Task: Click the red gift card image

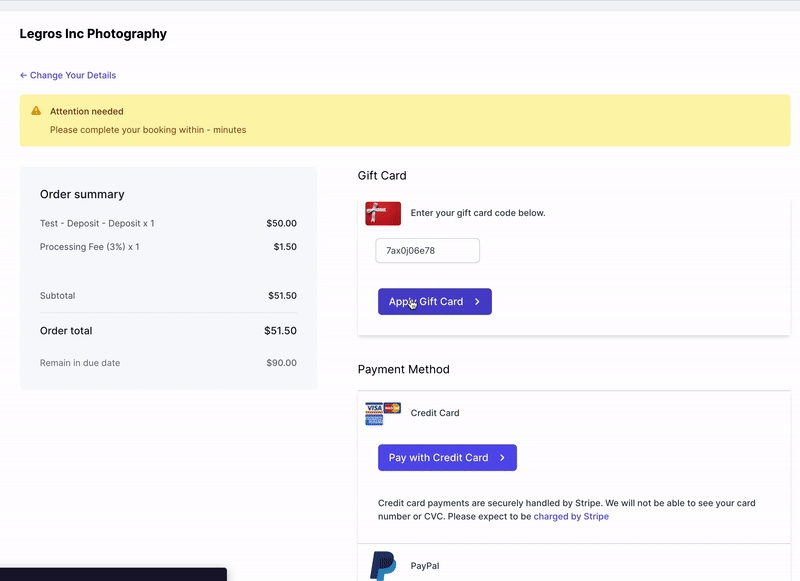Action: [x=383, y=213]
